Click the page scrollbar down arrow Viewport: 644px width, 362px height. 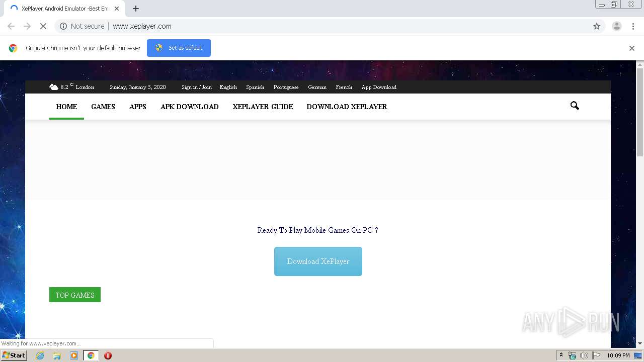click(x=640, y=343)
